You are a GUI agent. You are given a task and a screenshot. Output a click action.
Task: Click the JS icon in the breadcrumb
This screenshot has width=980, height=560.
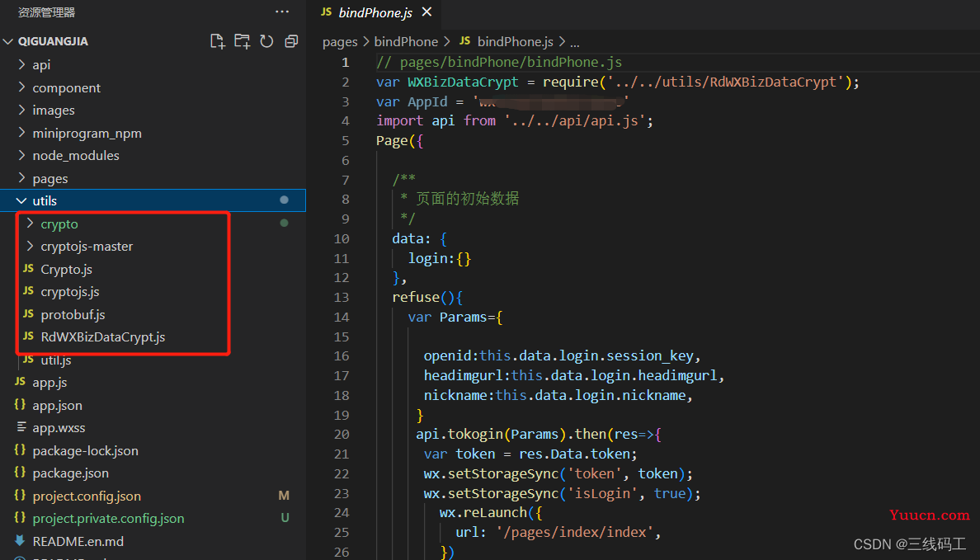(x=464, y=40)
